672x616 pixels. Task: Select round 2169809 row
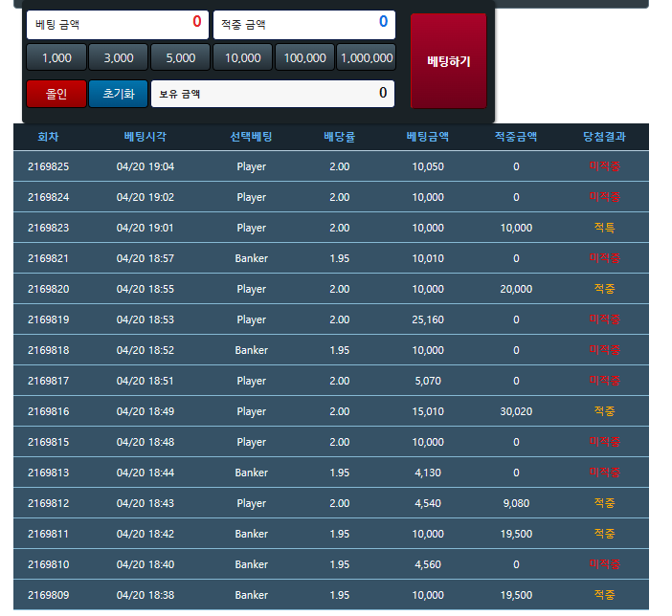click(48, 595)
